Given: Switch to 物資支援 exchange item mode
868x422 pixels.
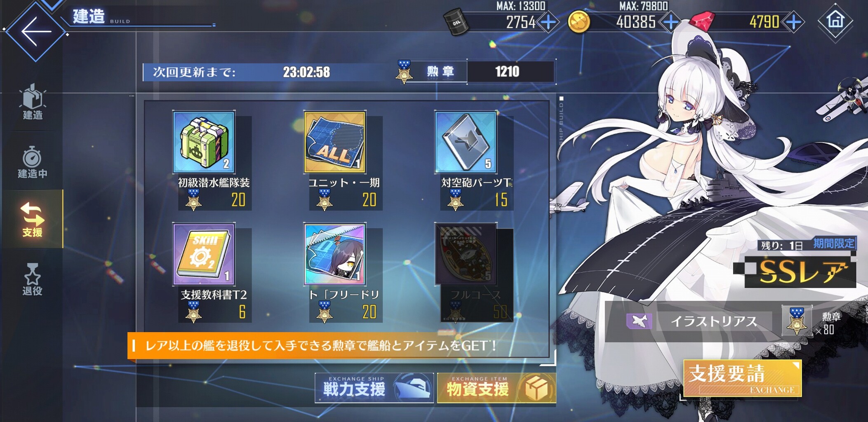Looking at the screenshot, I should (x=496, y=388).
